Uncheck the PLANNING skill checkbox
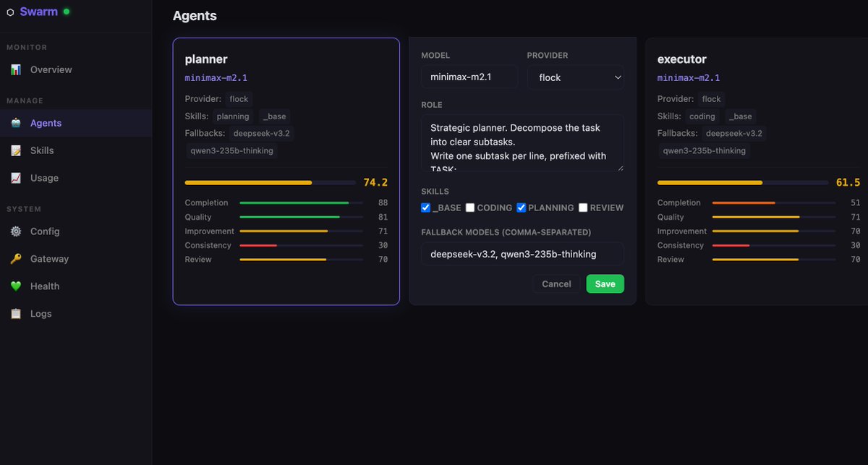The width and height of the screenshot is (868, 465). pyautogui.click(x=521, y=208)
